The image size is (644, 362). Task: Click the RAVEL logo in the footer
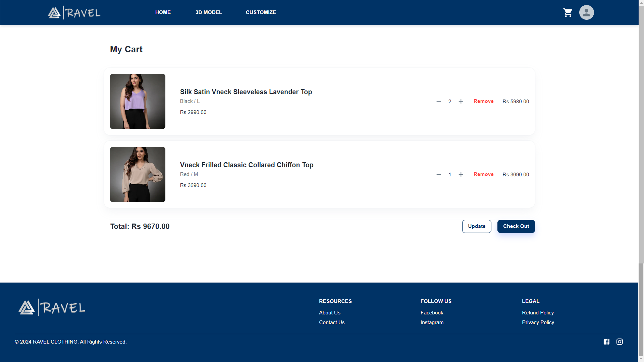coord(51,307)
